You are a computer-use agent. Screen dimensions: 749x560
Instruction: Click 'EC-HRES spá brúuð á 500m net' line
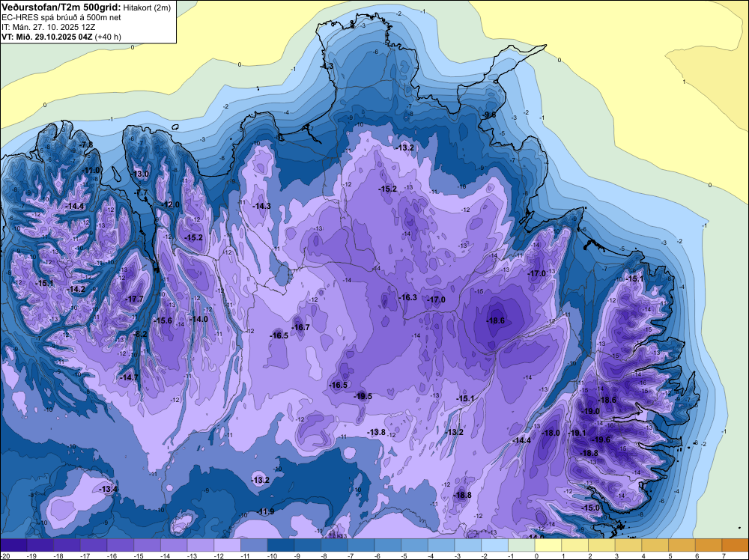(x=61, y=17)
